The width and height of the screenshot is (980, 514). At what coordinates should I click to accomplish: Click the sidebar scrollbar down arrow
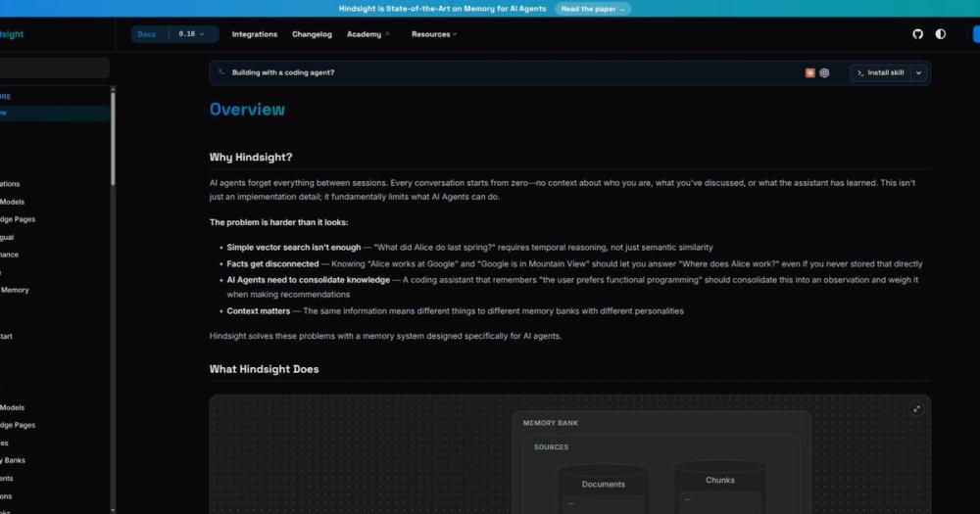[113, 510]
